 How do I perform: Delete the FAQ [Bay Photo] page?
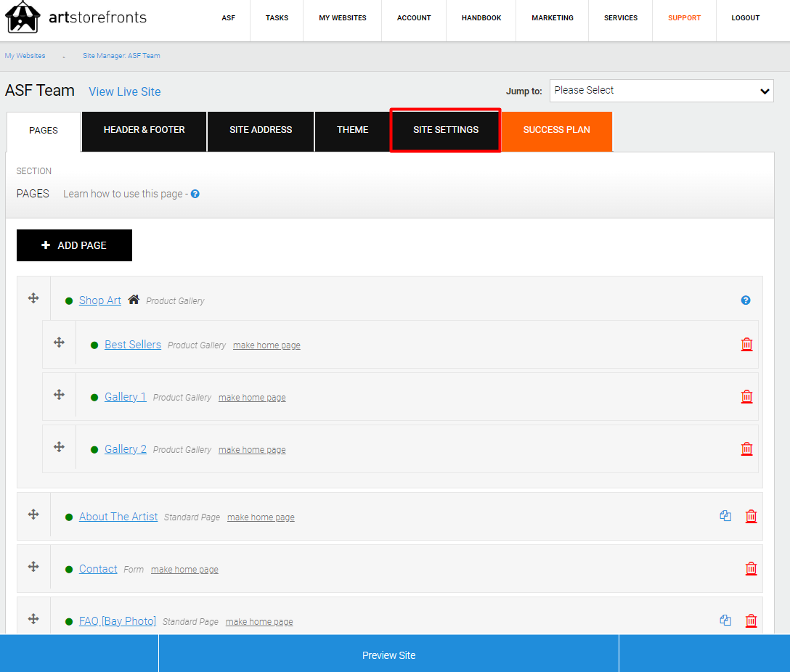pyautogui.click(x=752, y=620)
